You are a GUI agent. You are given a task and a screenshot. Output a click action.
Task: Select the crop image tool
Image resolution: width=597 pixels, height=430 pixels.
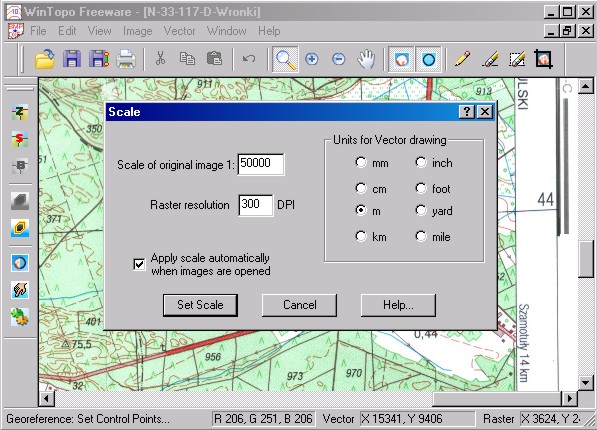click(543, 59)
